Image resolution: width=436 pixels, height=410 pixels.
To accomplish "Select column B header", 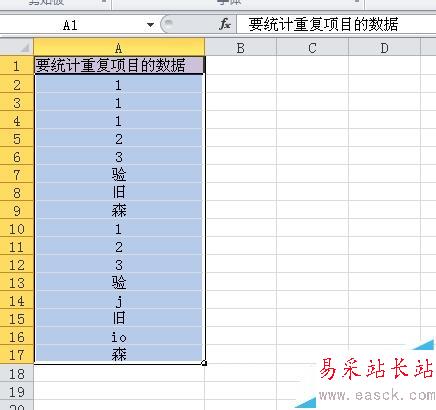I will [x=241, y=47].
